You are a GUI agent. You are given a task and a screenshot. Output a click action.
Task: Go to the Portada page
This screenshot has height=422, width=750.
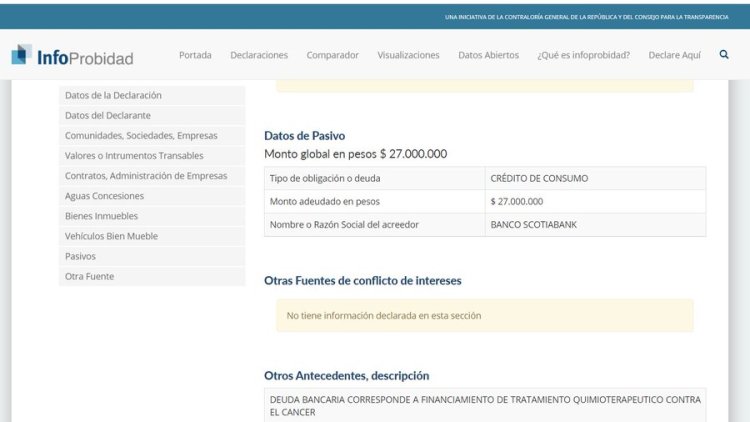pos(195,55)
